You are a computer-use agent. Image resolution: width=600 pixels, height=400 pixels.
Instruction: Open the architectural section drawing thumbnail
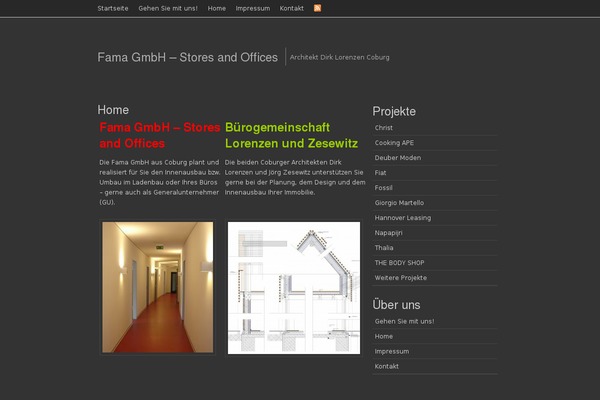pos(294,288)
